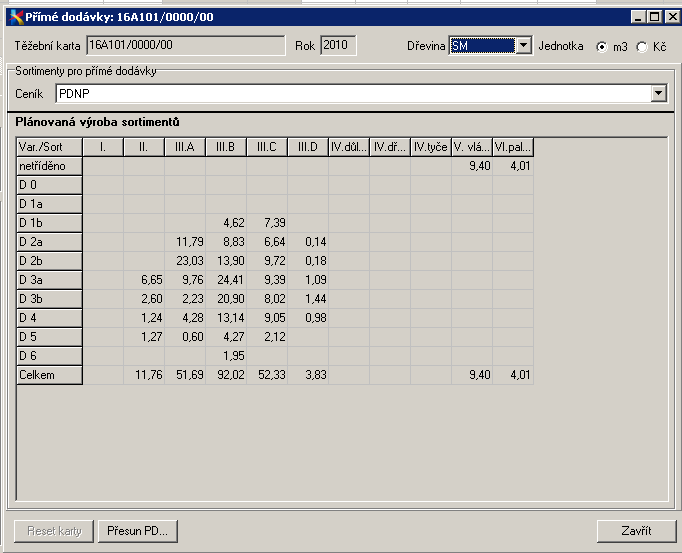Select the netříděno row header
This screenshot has height=553, width=682.
click(49, 166)
